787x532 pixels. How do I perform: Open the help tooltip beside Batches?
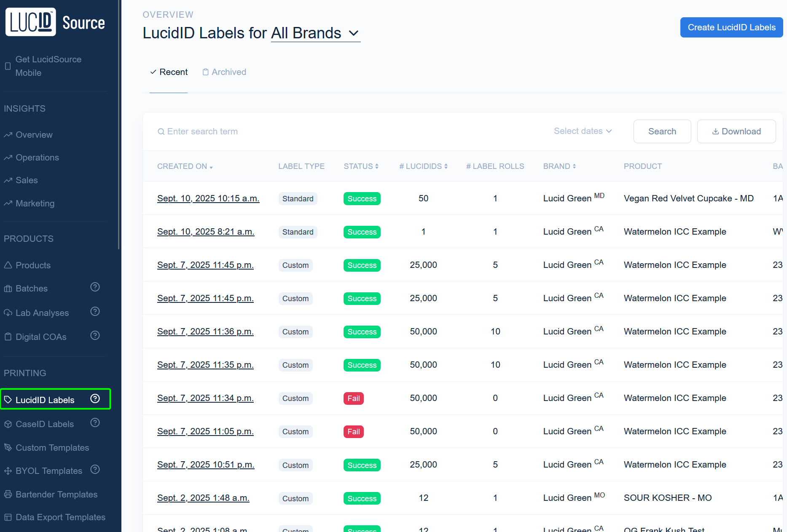(95, 287)
